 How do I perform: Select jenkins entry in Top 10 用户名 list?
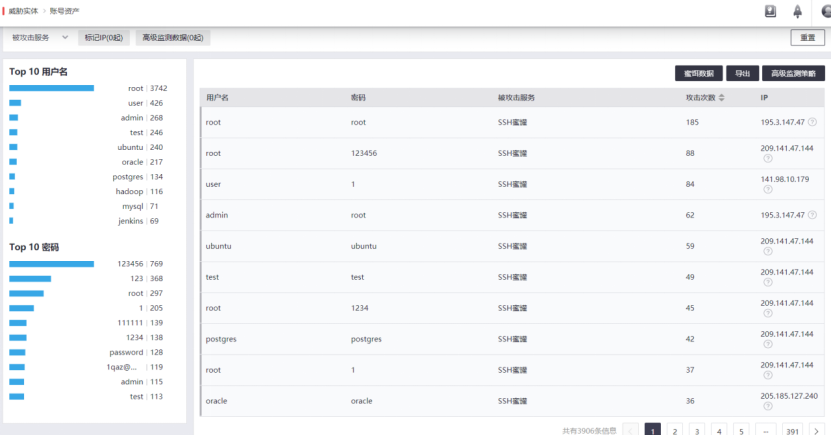tap(131, 221)
